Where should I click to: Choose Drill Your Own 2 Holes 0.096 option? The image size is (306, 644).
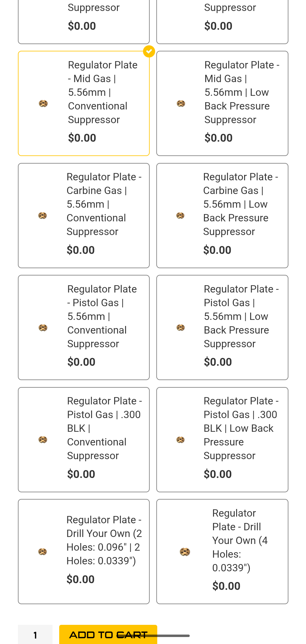(x=84, y=552)
